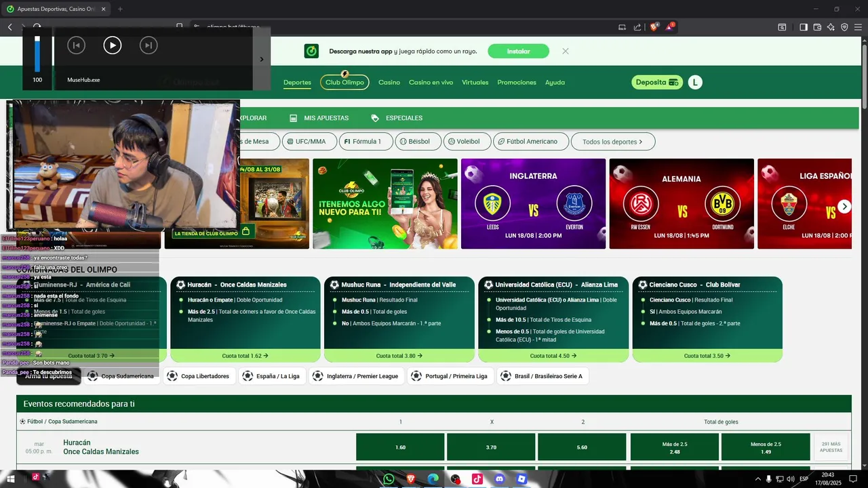This screenshot has width=868, height=488.
Task: Bet on Once Caldas win at 5.60
Action: [582, 447]
